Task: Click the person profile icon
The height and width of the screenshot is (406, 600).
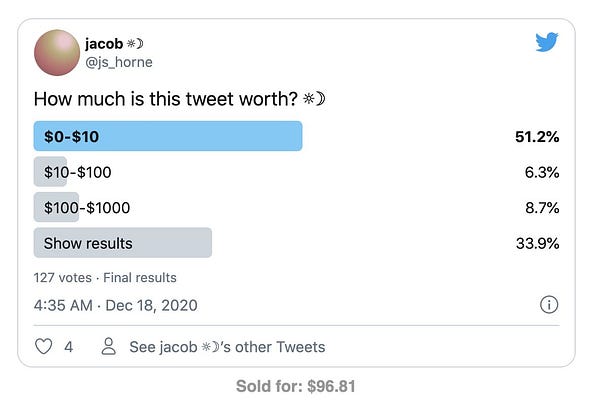Action: [109, 347]
